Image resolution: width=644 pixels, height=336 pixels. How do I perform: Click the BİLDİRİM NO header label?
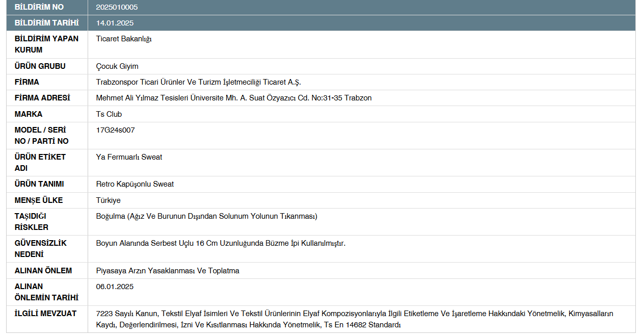(x=39, y=7)
